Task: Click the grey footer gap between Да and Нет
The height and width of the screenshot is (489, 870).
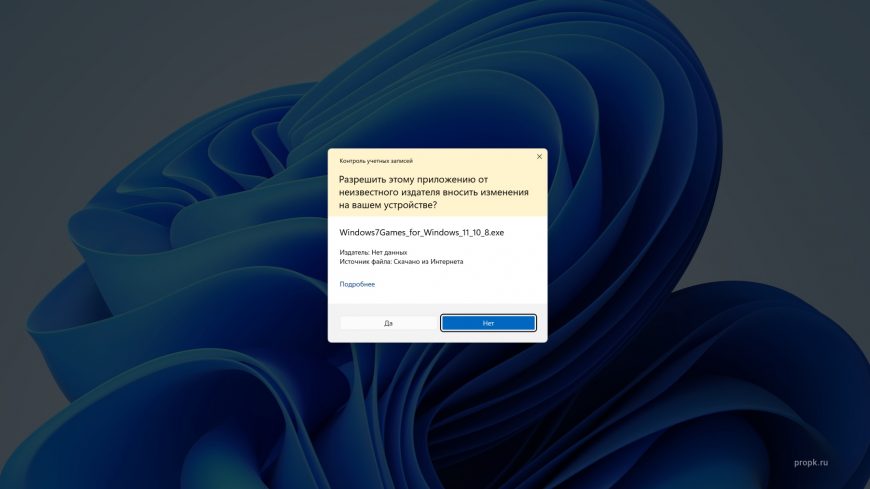Action: pos(438,323)
